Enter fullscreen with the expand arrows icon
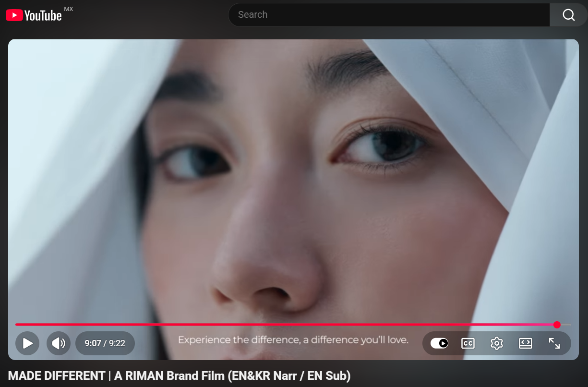The image size is (588, 387). pos(554,343)
